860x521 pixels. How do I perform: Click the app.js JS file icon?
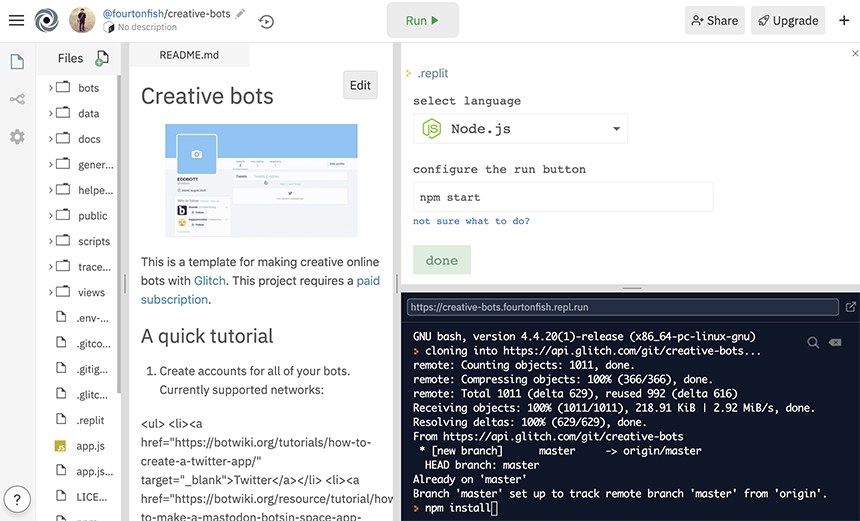point(60,446)
